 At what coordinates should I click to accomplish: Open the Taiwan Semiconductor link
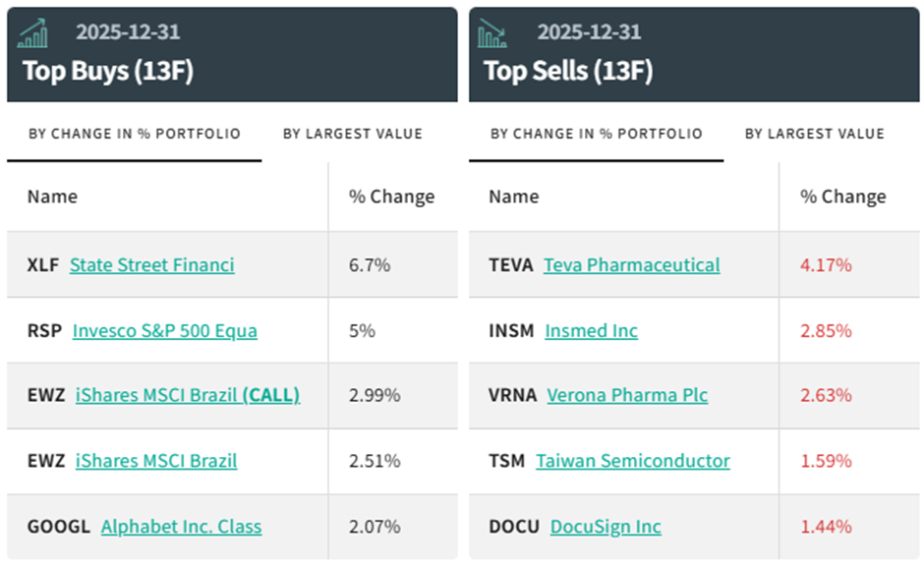[633, 461]
